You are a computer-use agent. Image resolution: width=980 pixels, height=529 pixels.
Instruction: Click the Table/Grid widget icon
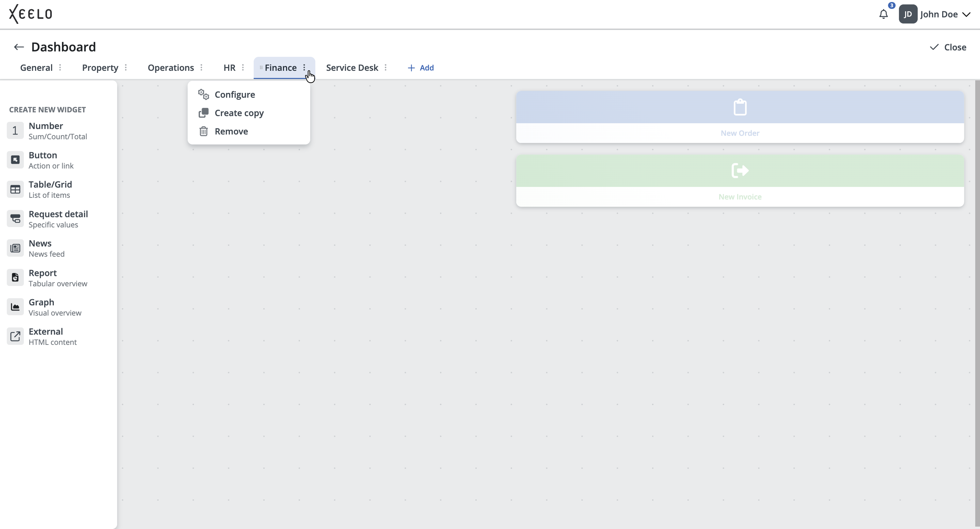[x=15, y=189]
